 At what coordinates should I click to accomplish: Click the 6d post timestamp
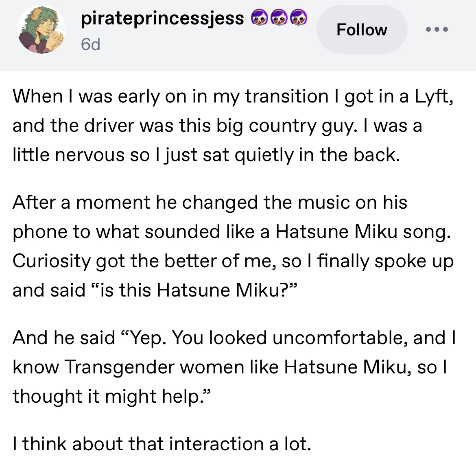pyautogui.click(x=90, y=44)
